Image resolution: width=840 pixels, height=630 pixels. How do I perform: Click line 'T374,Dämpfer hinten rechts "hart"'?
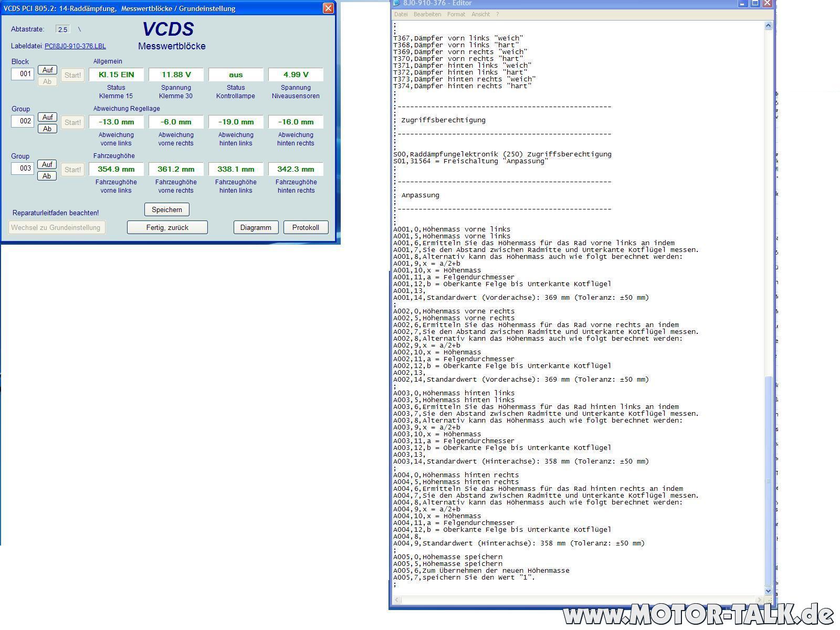462,86
